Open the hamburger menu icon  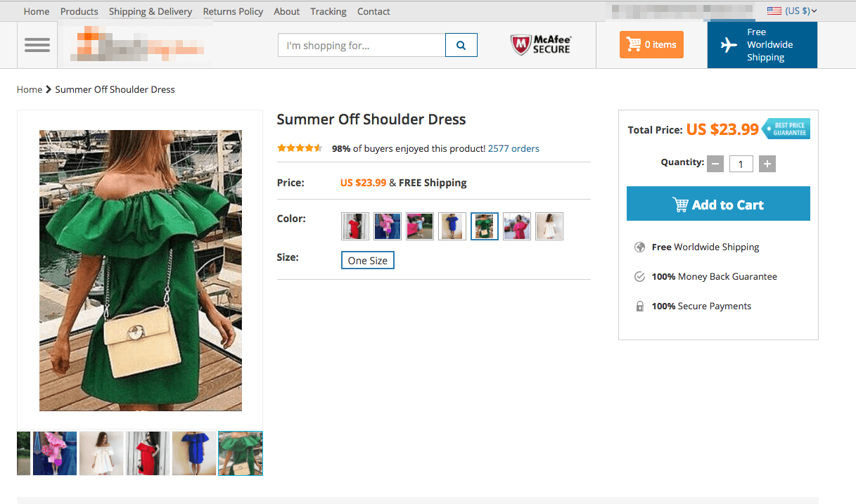[37, 45]
